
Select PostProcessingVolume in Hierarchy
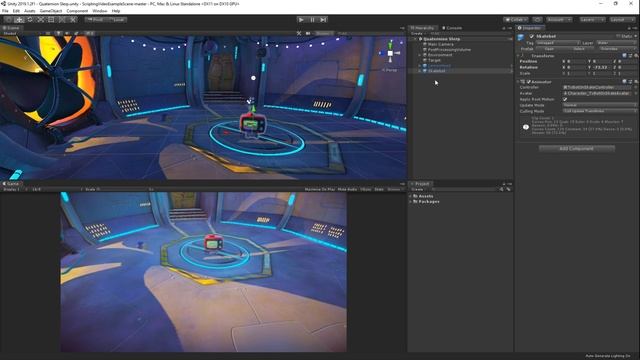(x=449, y=49)
